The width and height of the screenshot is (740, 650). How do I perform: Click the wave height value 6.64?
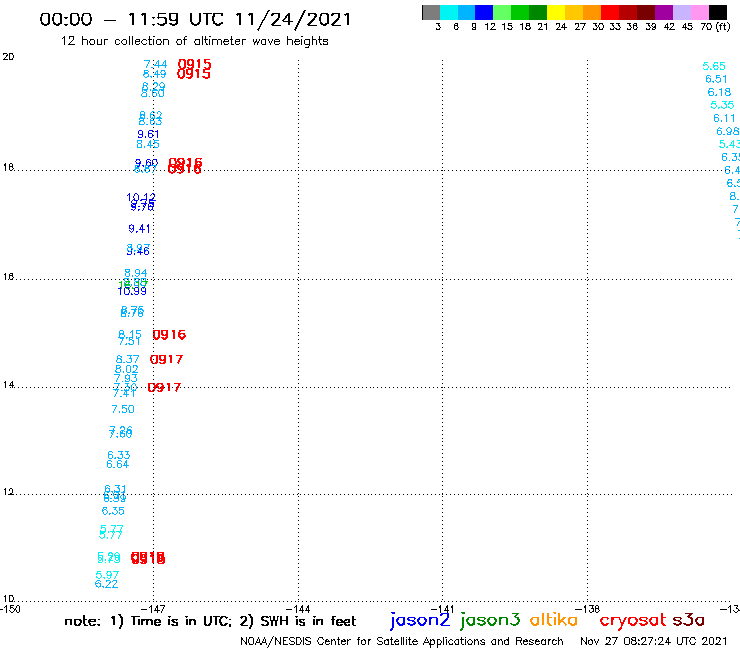pos(118,464)
